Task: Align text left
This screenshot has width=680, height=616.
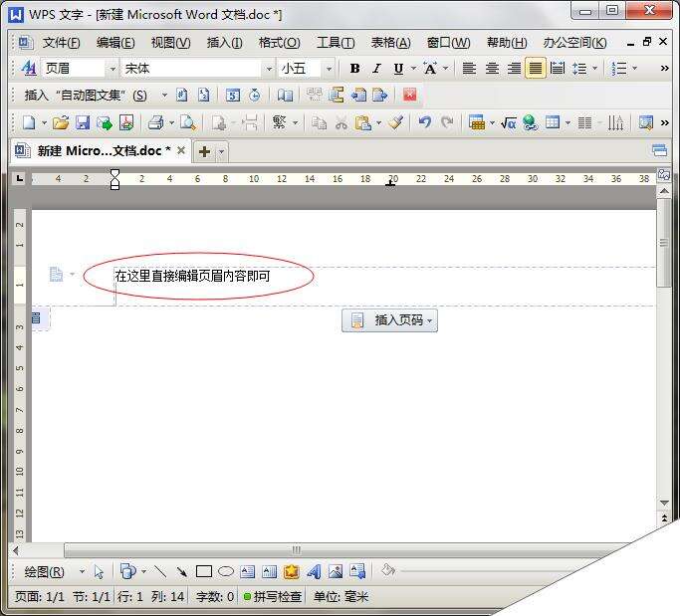Action: (x=469, y=69)
